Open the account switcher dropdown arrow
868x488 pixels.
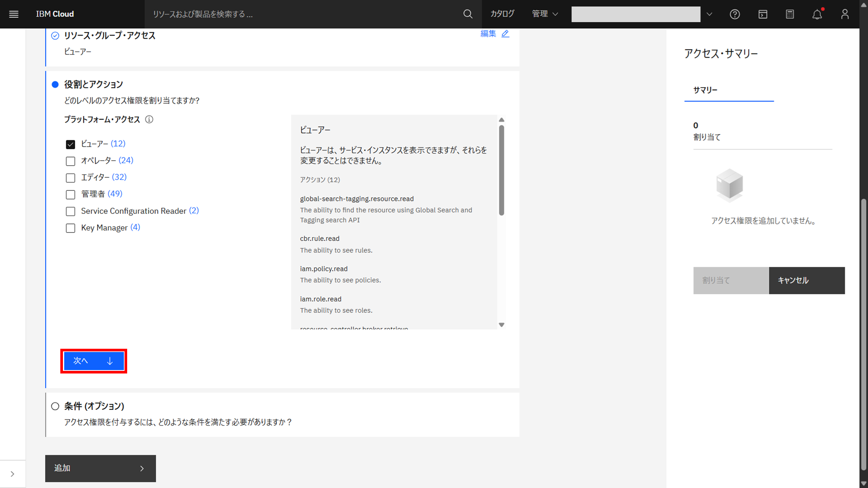709,14
